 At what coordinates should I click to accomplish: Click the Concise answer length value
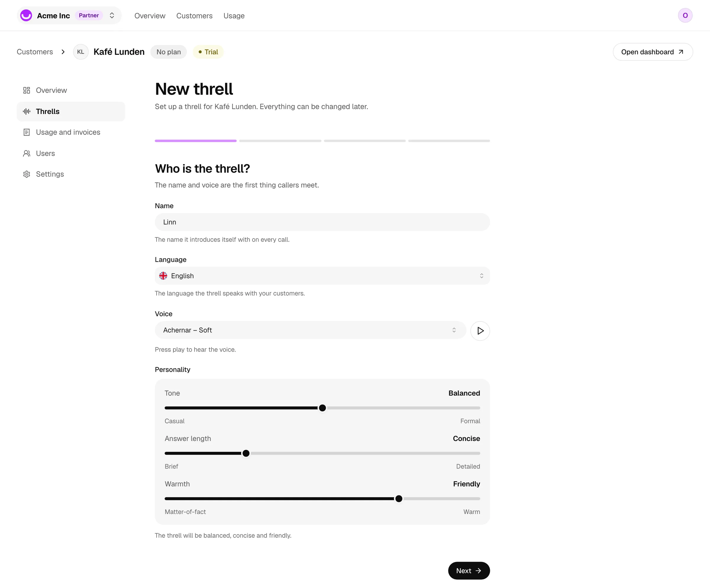pos(466,438)
